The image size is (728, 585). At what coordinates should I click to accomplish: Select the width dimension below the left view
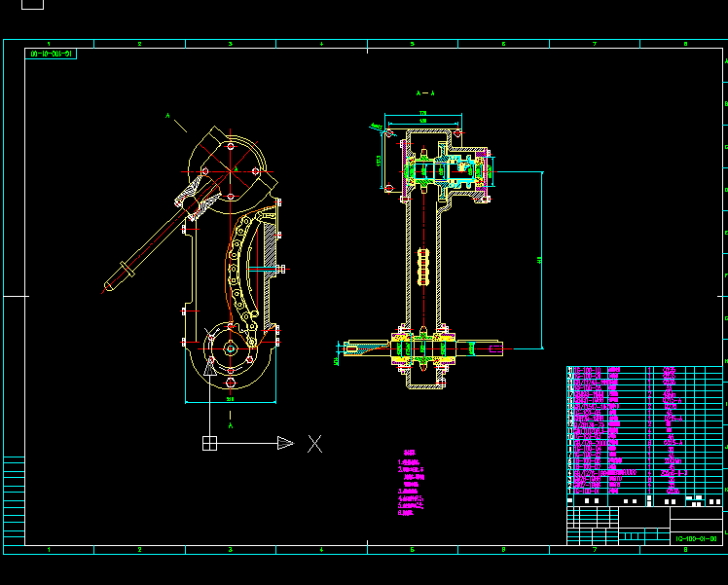pyautogui.click(x=231, y=399)
